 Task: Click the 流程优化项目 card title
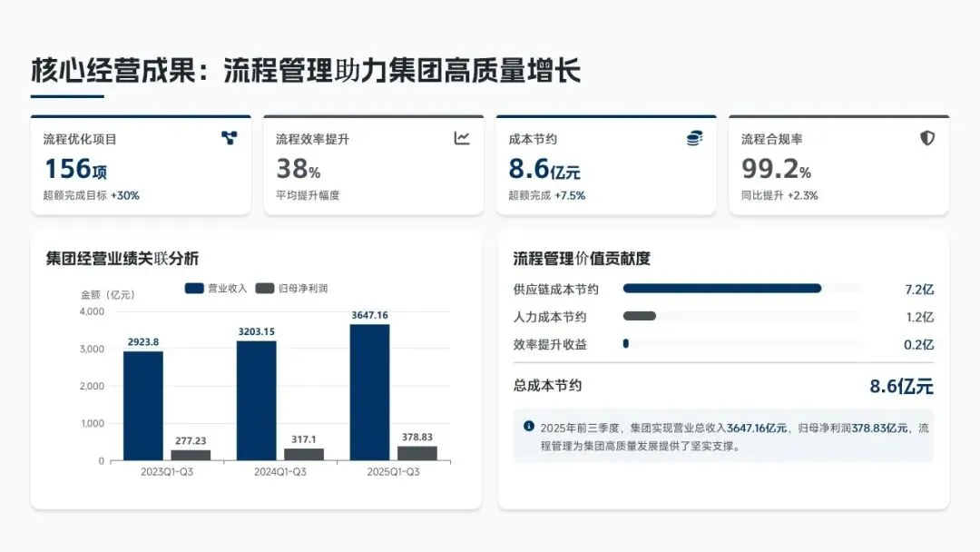(x=79, y=139)
